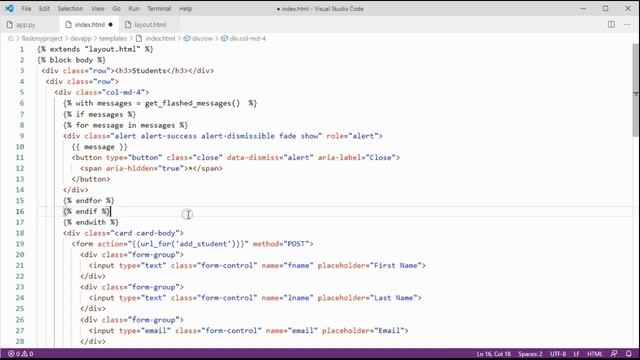Screen dimensions: 640x360
Task: Click the feedback icon in status bar
Action: pyautogui.click(x=614, y=354)
